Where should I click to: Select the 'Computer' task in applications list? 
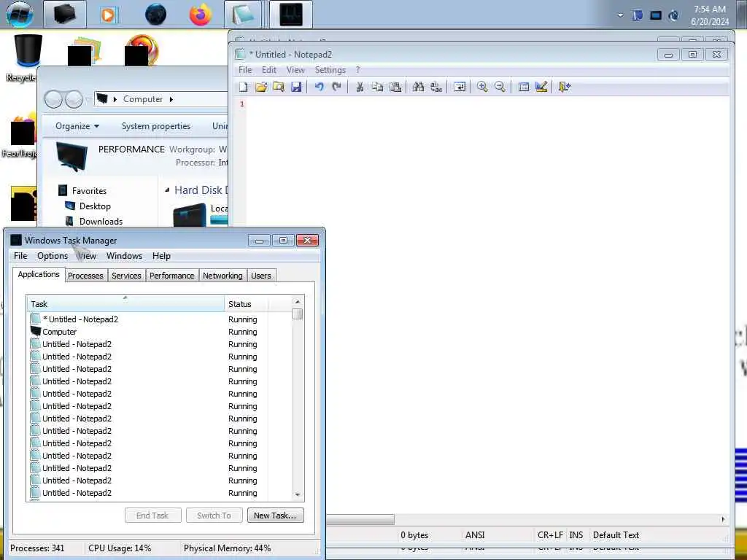click(160, 332)
